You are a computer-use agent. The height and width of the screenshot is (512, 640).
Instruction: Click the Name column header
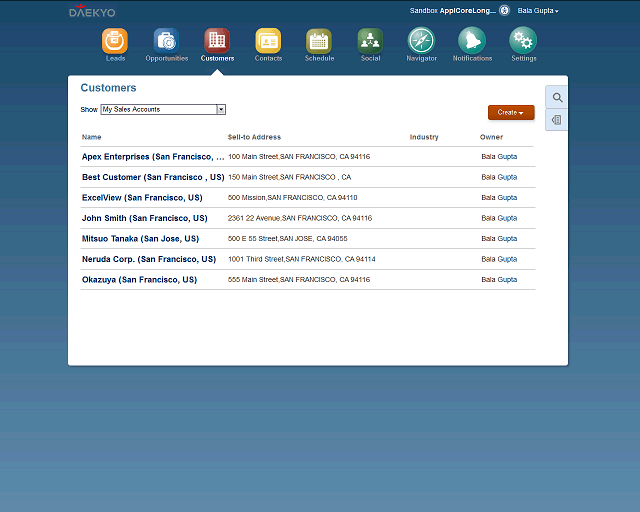coord(91,137)
